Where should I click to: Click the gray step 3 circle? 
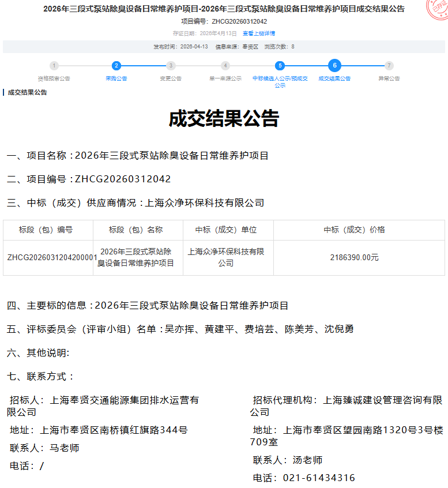(x=171, y=66)
